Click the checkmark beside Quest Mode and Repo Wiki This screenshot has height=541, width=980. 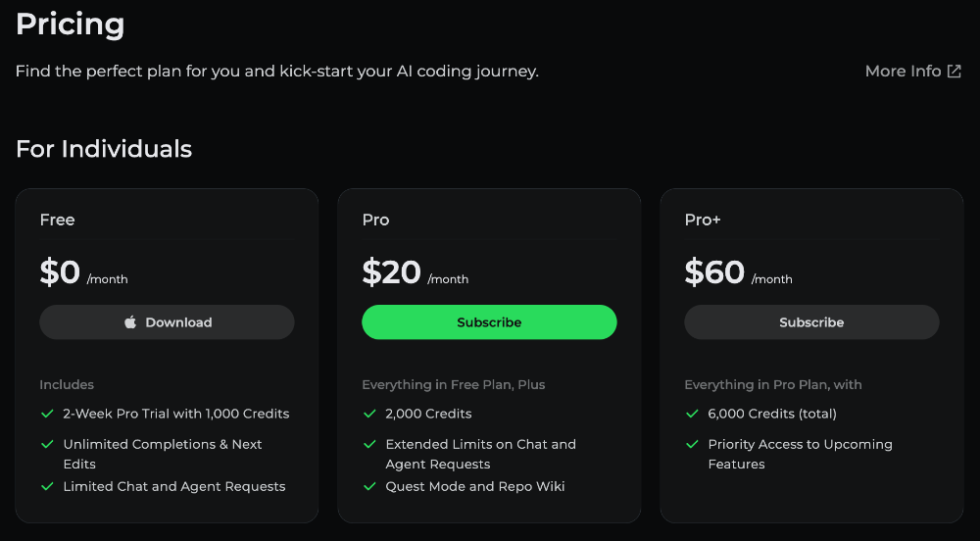tap(369, 486)
